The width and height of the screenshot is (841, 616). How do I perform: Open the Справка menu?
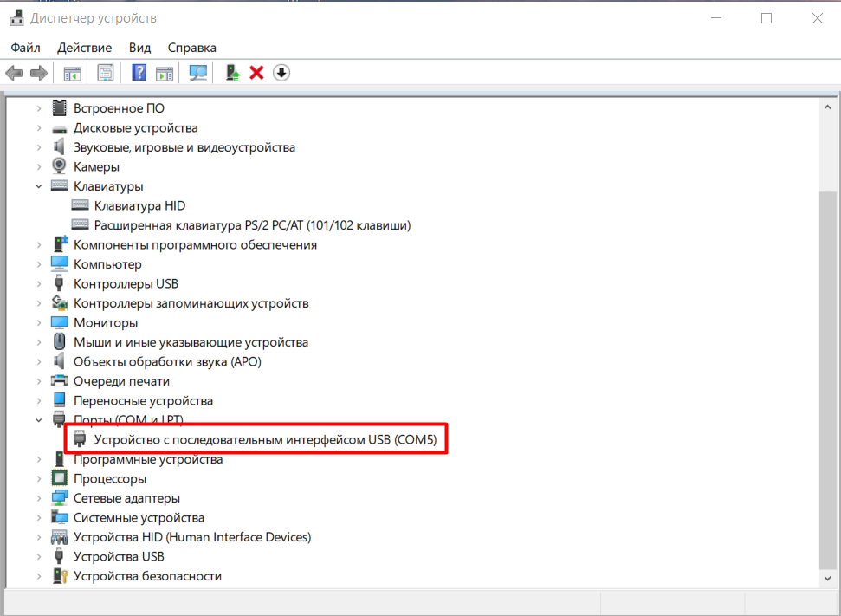point(191,48)
